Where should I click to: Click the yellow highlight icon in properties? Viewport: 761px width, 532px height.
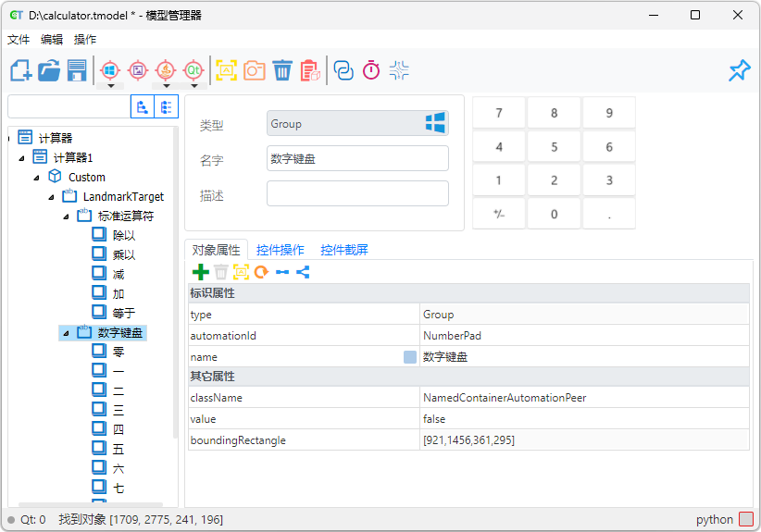pyautogui.click(x=242, y=272)
